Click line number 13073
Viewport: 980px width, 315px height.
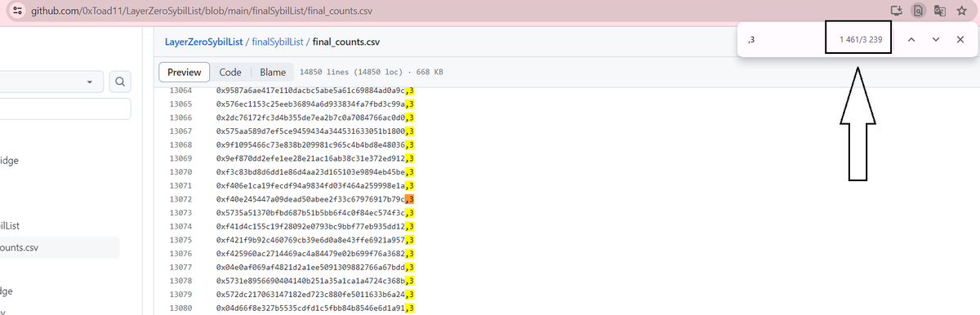point(180,212)
